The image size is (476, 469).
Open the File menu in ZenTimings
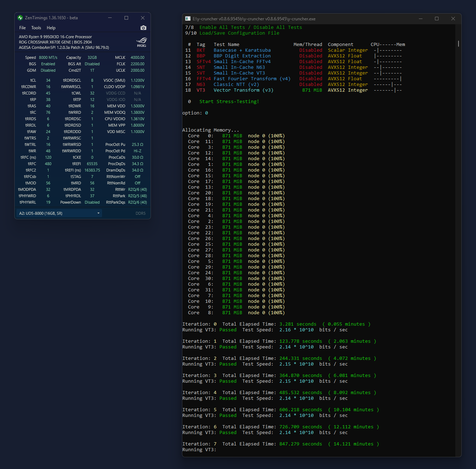pyautogui.click(x=22, y=28)
